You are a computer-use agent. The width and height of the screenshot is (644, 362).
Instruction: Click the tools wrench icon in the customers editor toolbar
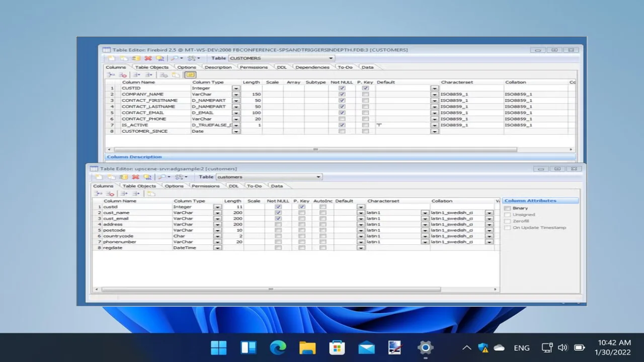[x=179, y=177]
